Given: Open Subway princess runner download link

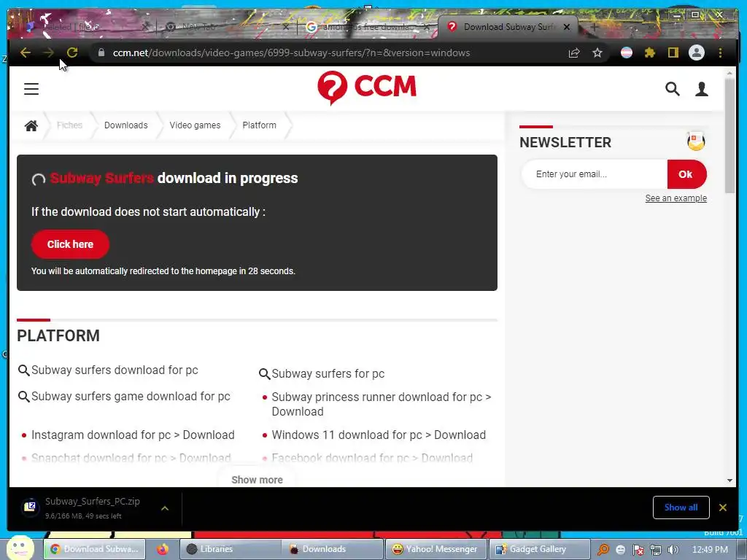Looking at the screenshot, I should point(381,404).
